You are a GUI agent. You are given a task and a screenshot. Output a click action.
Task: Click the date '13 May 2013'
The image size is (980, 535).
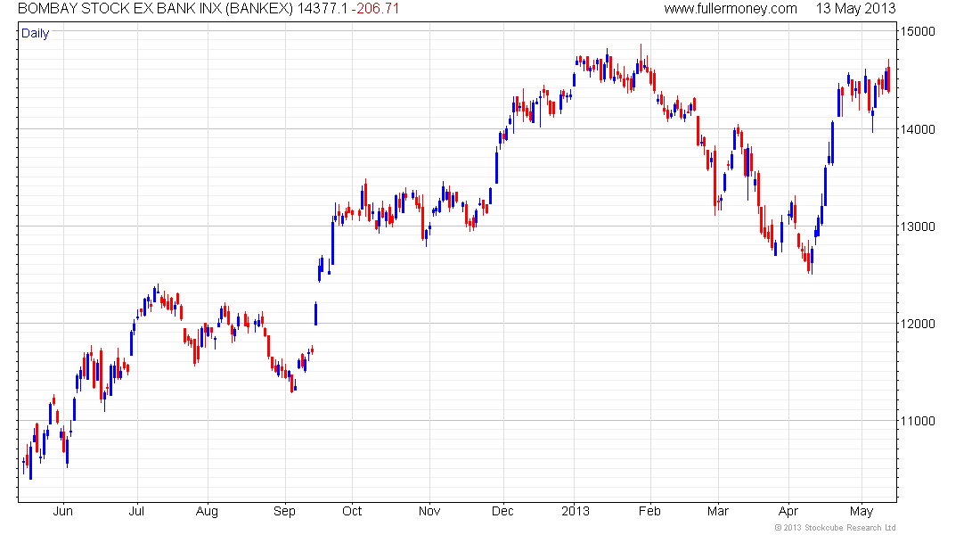[x=855, y=9]
